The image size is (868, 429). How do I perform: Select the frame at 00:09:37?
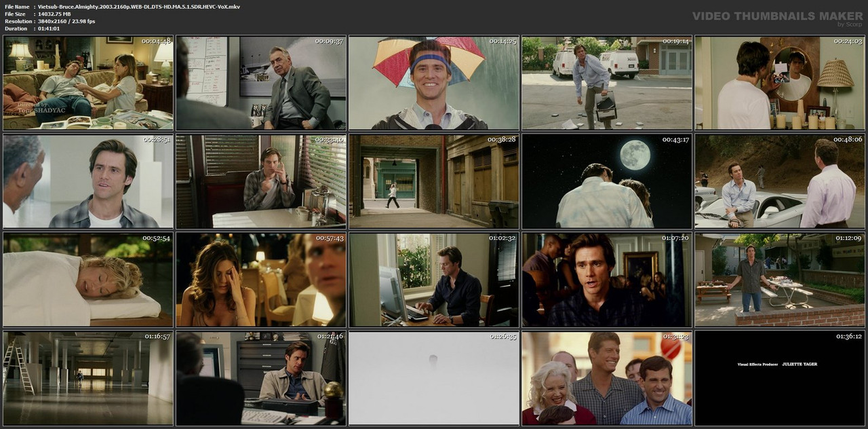pyautogui.click(x=261, y=83)
